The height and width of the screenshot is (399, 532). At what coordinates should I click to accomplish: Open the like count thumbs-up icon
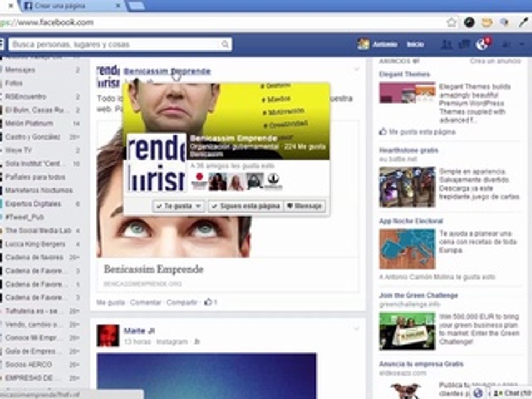pos(208,302)
